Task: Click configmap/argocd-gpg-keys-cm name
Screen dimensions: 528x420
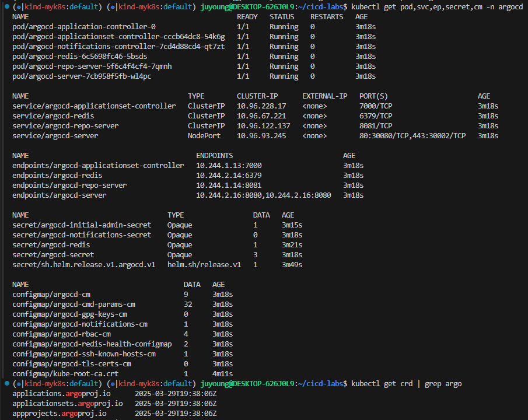Action: [x=69, y=314]
